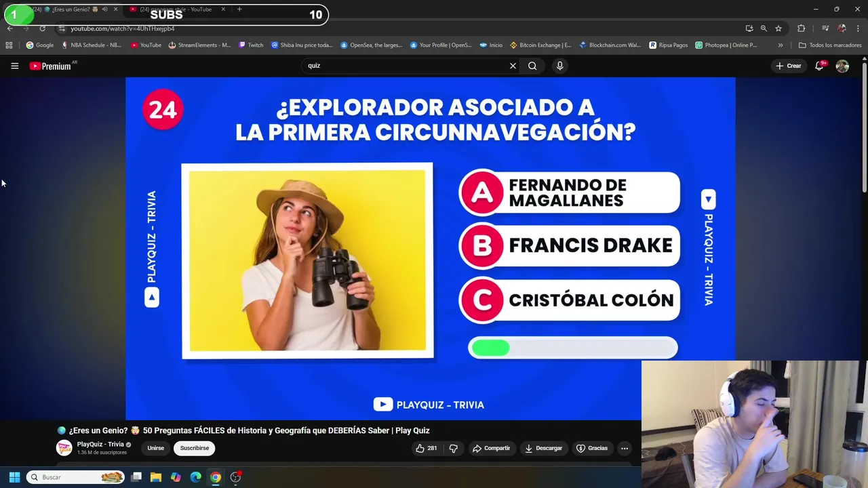Open Microsoft Edge from the taskbar
868x488 pixels.
pyautogui.click(x=195, y=477)
